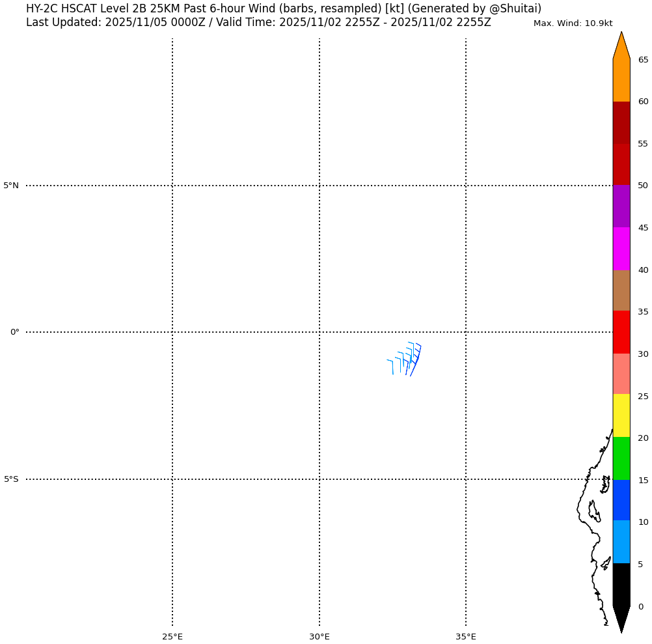652x644 pixels.
Task: Click the "Max. Wind: 10.9kt" label
Action: [x=573, y=23]
